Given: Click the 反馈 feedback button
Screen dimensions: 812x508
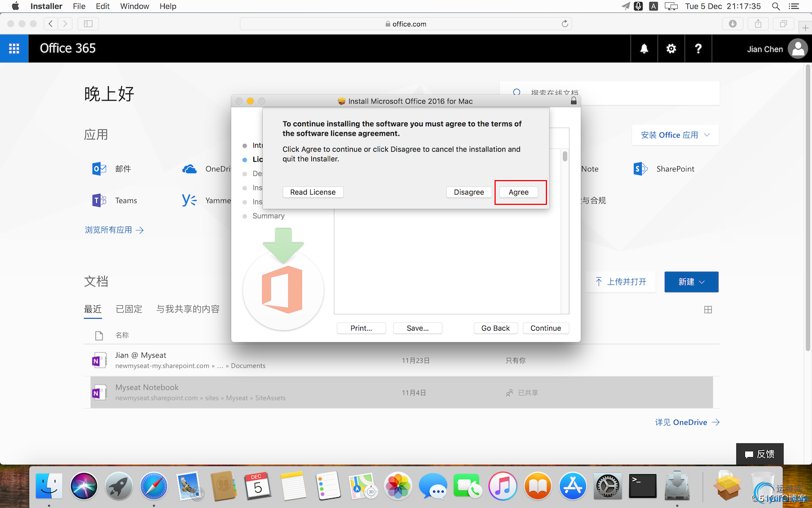Looking at the screenshot, I should [x=760, y=454].
